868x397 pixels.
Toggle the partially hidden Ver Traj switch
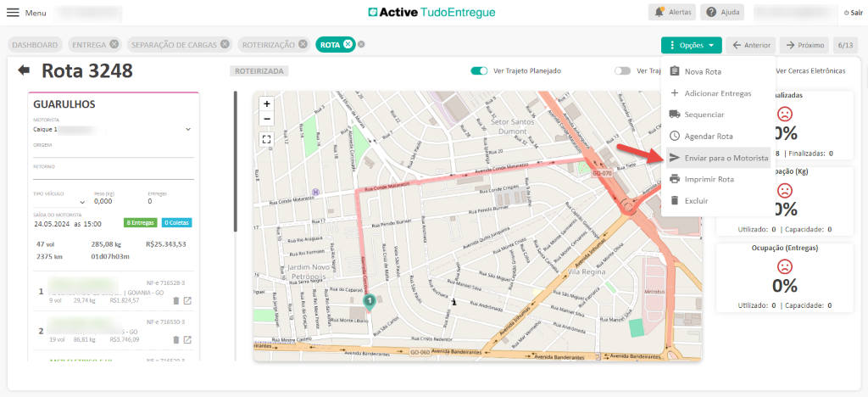coord(623,71)
